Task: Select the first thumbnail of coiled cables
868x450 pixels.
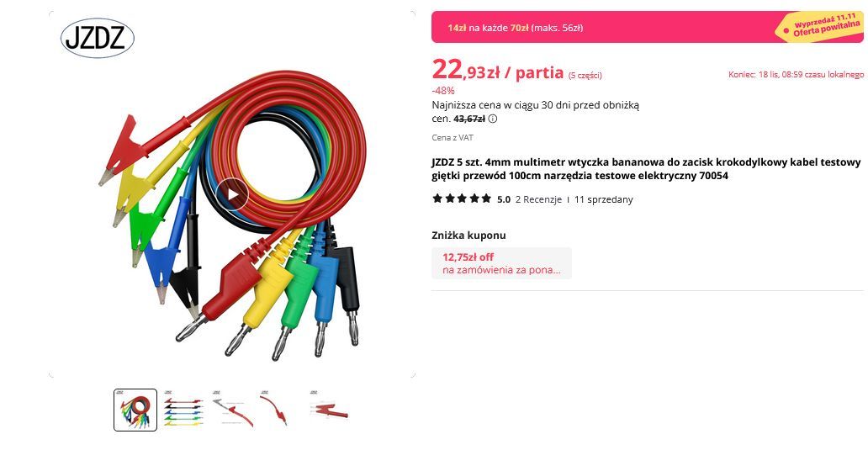Action: (135, 410)
